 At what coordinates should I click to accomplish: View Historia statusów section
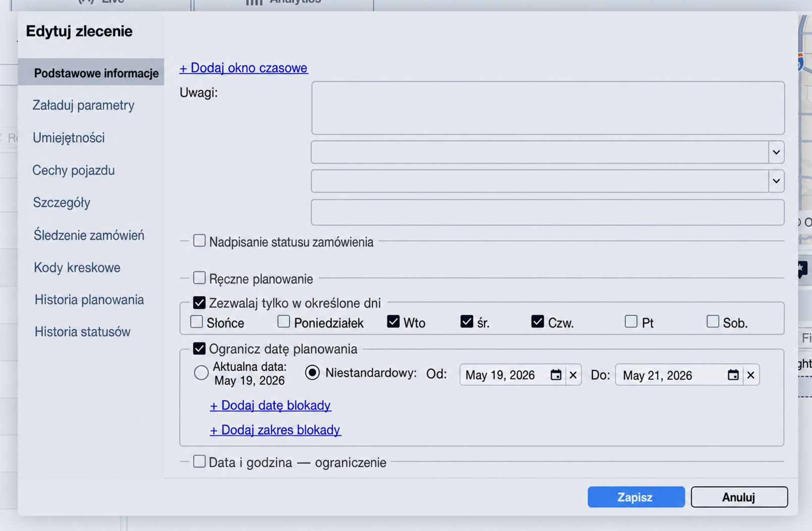click(x=83, y=332)
